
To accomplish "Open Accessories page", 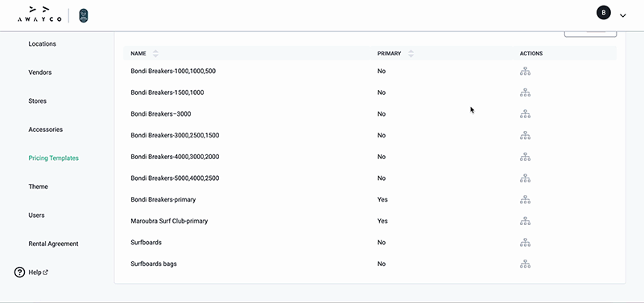I will (46, 129).
